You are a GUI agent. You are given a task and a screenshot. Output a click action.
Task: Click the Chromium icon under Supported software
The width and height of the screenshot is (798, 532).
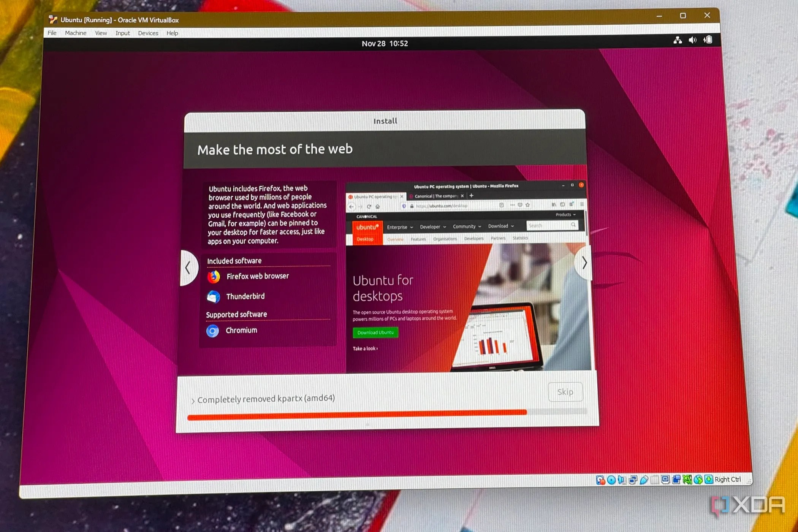(x=213, y=331)
